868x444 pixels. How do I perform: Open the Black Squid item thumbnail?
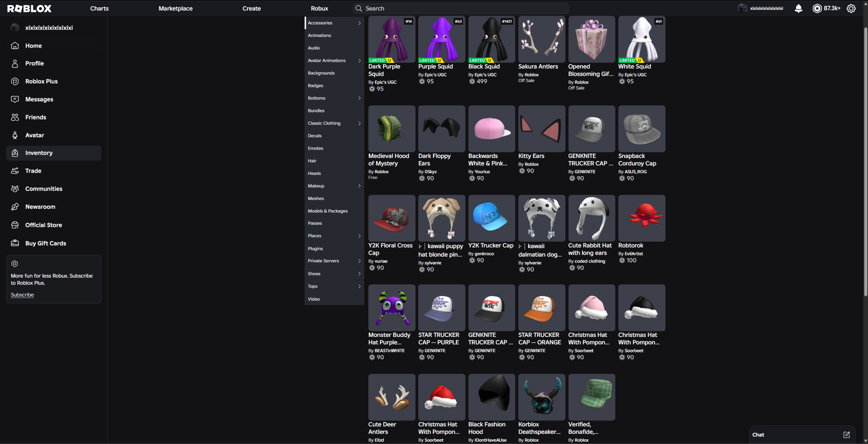(x=491, y=39)
